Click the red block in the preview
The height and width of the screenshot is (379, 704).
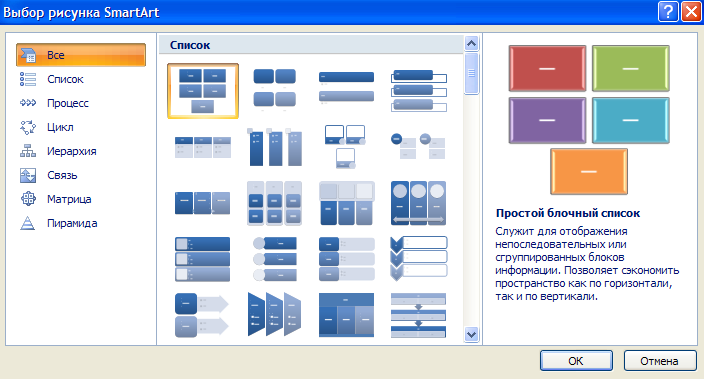(547, 68)
